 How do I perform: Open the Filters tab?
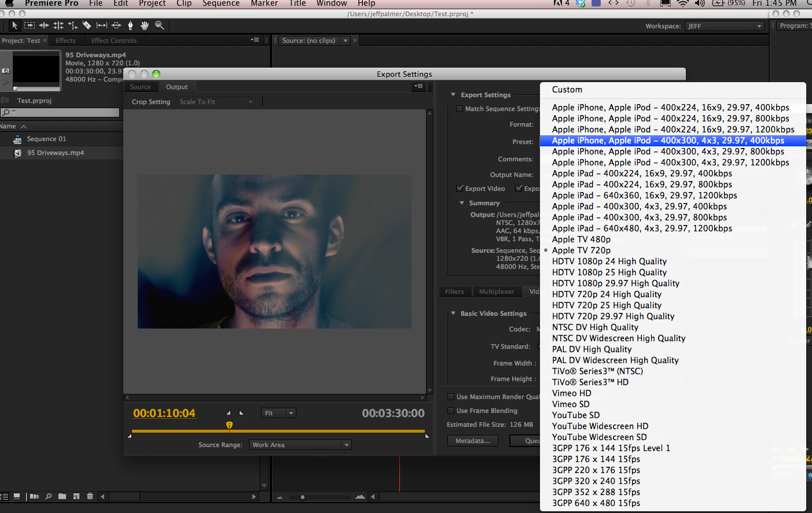point(454,291)
